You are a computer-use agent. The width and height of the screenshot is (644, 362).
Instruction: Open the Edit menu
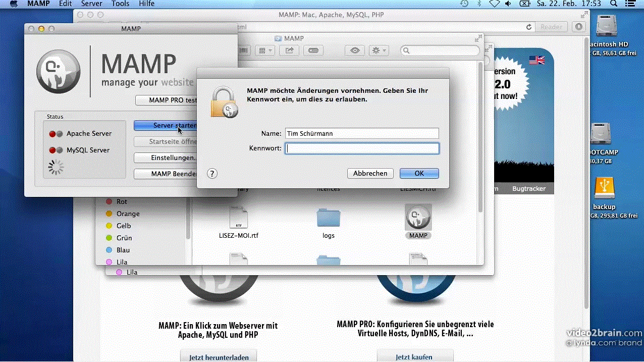(65, 4)
